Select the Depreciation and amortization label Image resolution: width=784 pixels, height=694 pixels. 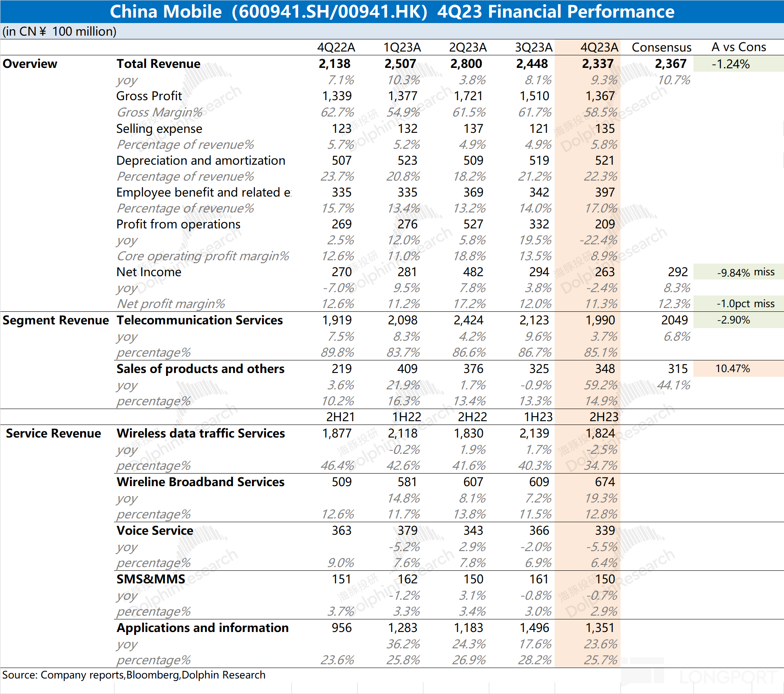[200, 161]
